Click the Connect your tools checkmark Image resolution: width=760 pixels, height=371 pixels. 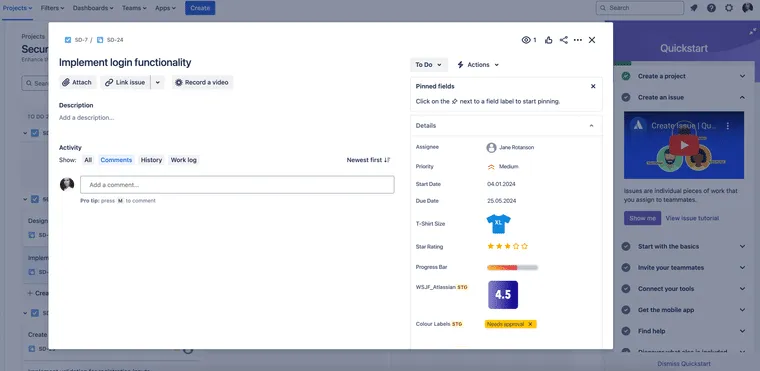coord(626,289)
